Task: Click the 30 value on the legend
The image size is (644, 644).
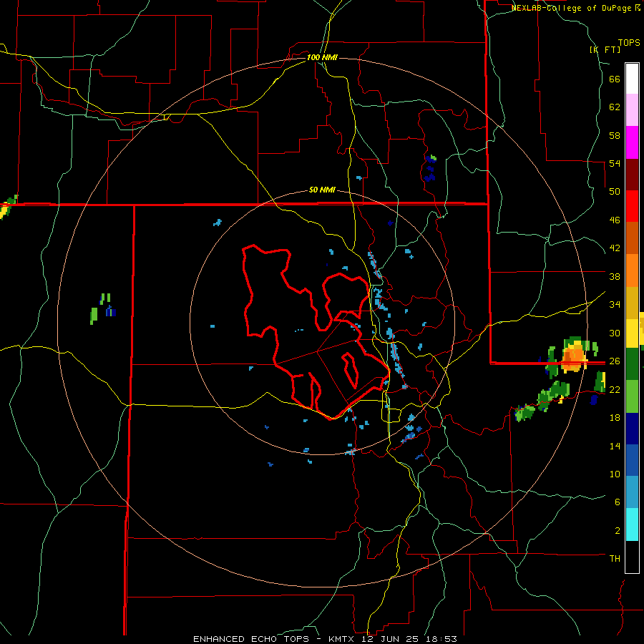Action: [615, 333]
